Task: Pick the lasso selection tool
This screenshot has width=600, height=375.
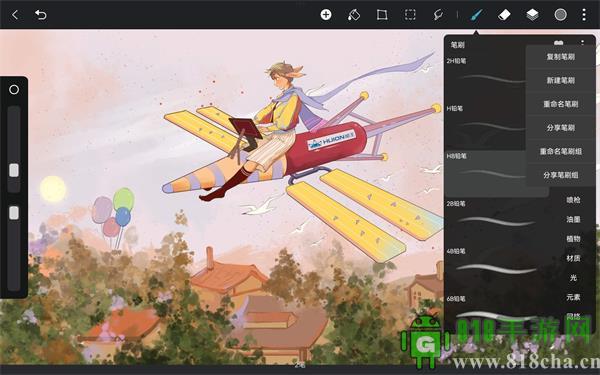Action: [x=438, y=15]
